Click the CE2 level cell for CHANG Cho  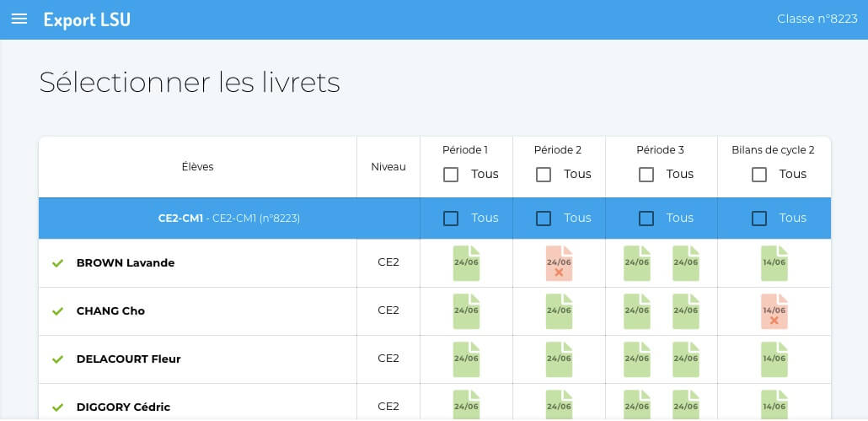(x=388, y=310)
